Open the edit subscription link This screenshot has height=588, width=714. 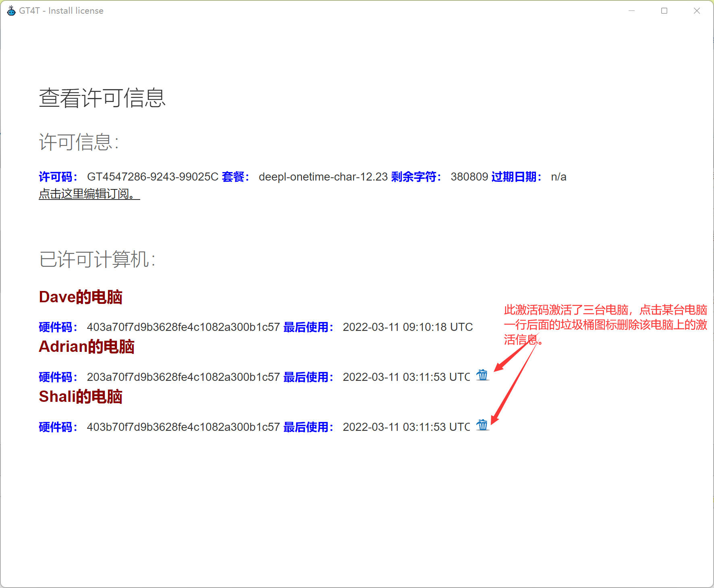pyautogui.click(x=89, y=194)
